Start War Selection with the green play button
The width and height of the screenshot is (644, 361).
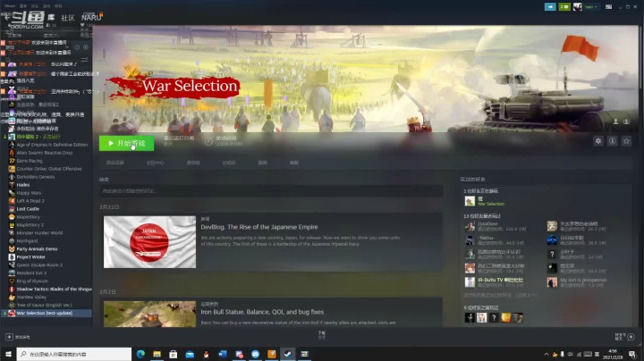point(126,143)
